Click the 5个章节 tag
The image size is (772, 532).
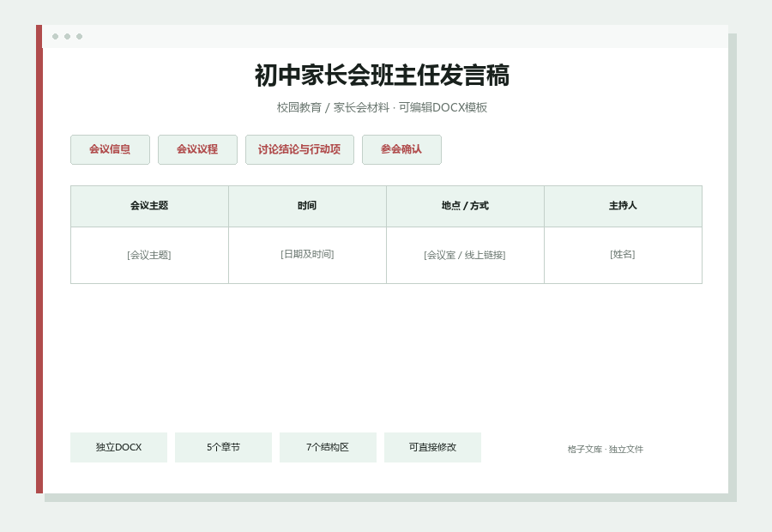tap(224, 447)
